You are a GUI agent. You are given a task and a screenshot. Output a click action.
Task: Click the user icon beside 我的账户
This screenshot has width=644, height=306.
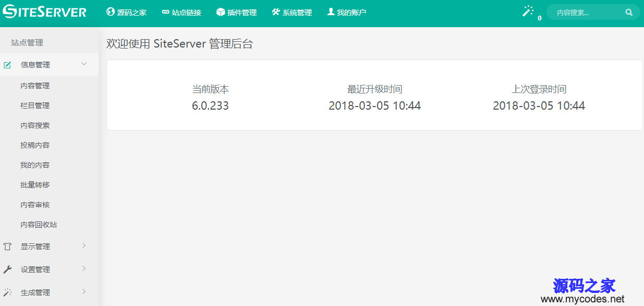[x=331, y=11]
